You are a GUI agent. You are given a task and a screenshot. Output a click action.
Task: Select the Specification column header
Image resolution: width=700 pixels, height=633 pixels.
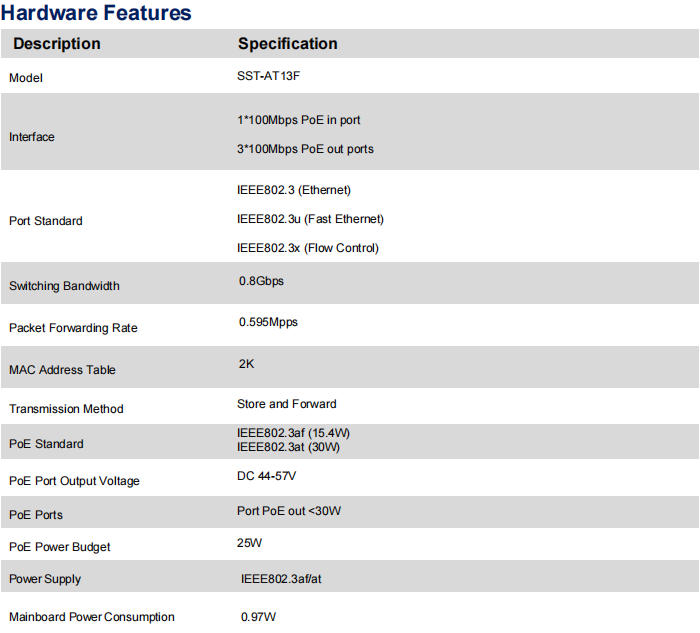pos(287,44)
